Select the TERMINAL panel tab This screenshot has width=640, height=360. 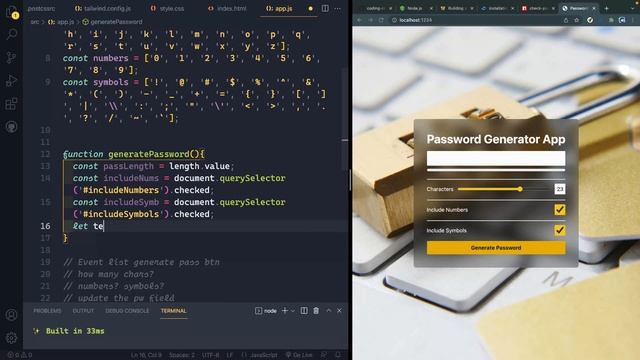coord(173,311)
